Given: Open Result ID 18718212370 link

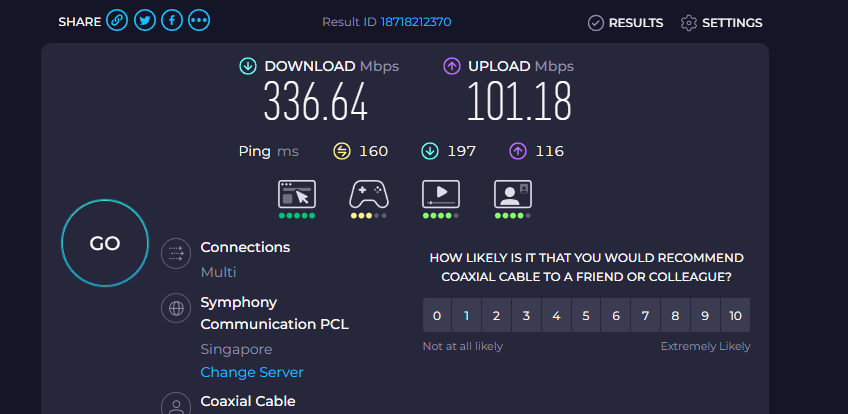Looking at the screenshot, I should click(415, 22).
